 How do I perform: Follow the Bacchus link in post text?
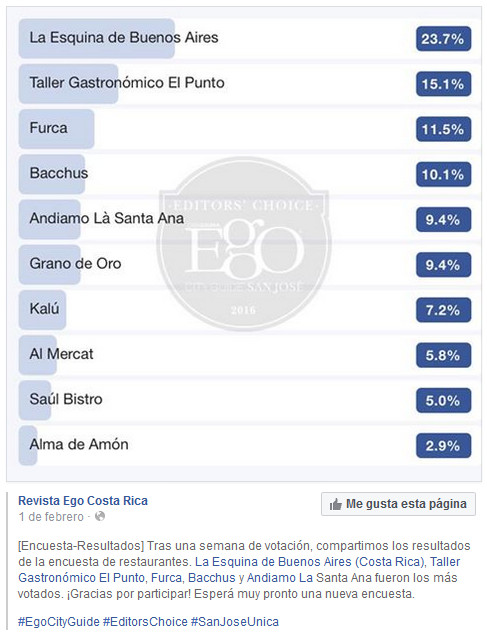tap(212, 577)
